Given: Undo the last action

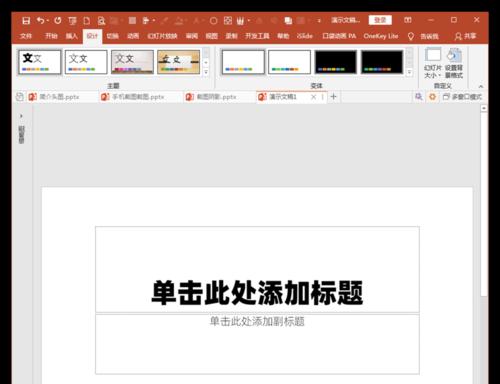Looking at the screenshot, I should [41, 21].
